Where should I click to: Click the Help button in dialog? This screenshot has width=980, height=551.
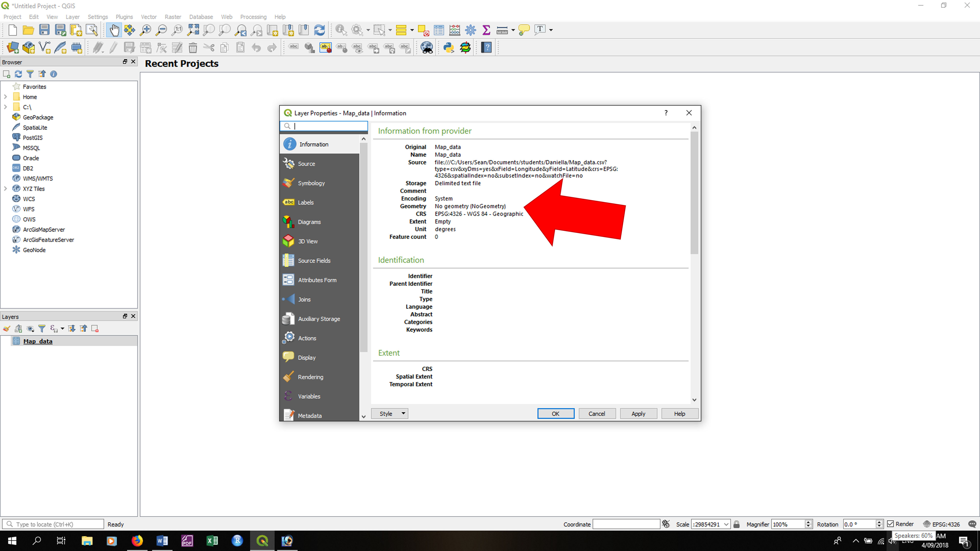(680, 413)
